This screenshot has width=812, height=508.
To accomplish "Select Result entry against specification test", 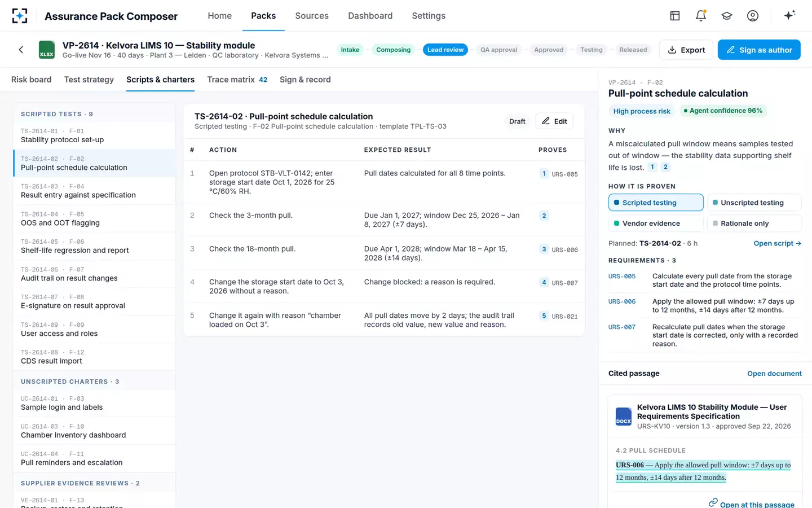I will click(x=94, y=191).
